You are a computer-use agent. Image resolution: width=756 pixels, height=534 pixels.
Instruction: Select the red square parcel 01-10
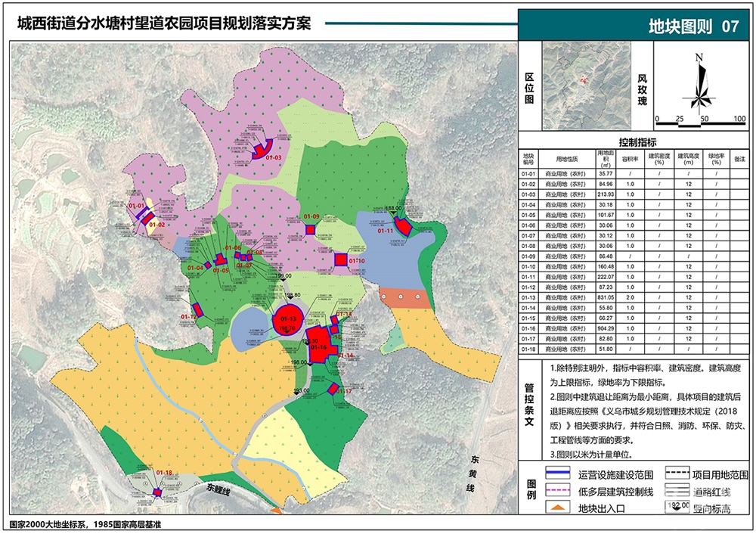tap(341, 260)
